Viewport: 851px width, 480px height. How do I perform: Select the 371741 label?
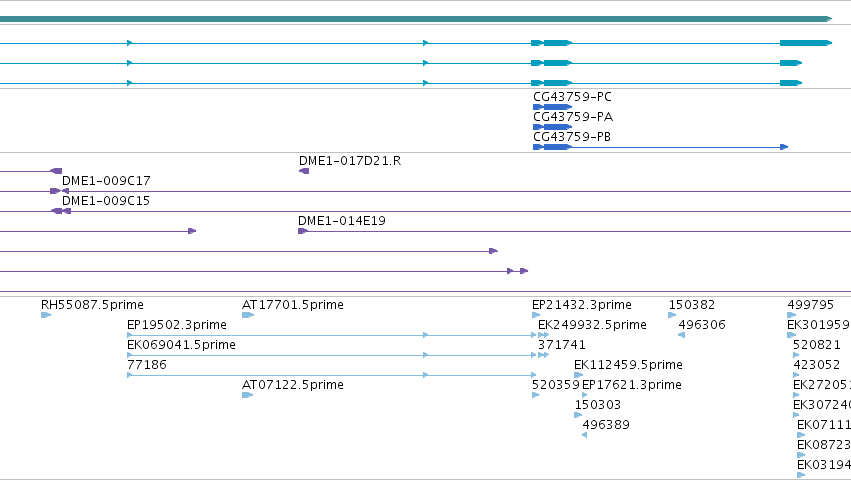tap(562, 345)
